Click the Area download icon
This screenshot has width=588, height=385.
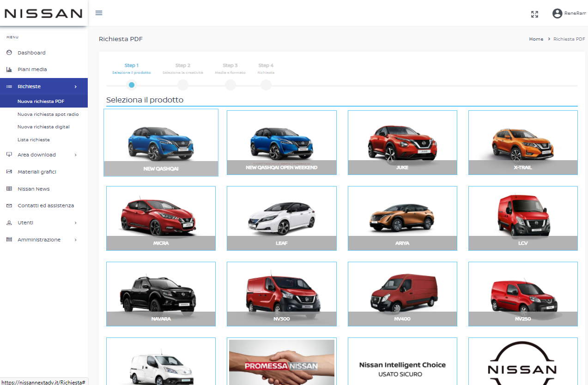(x=9, y=155)
